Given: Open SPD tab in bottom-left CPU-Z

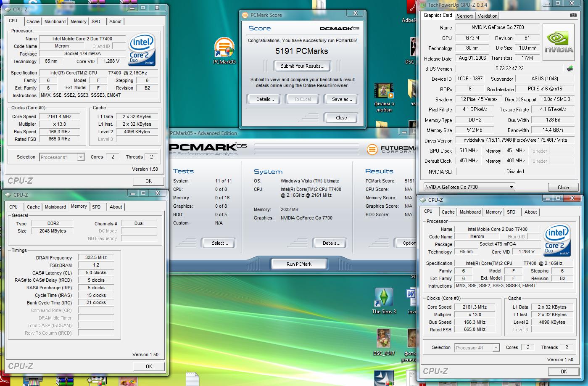Looking at the screenshot, I should 96,207.
